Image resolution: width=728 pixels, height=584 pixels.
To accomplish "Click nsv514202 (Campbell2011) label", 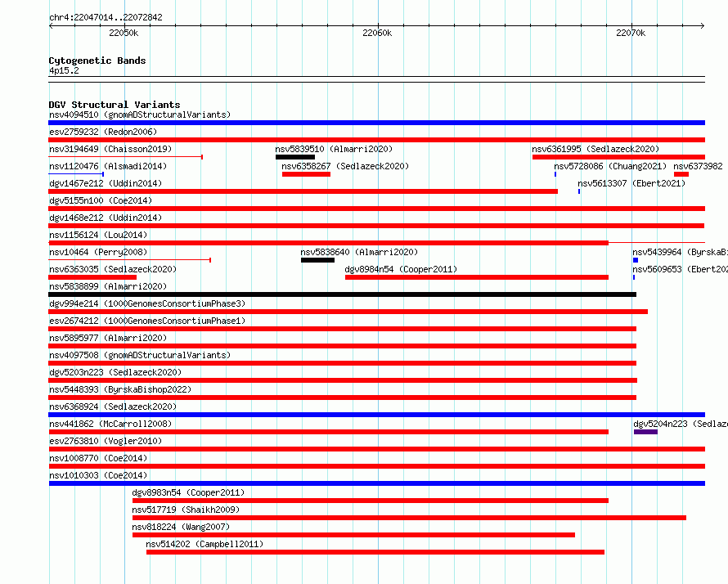I will (204, 544).
